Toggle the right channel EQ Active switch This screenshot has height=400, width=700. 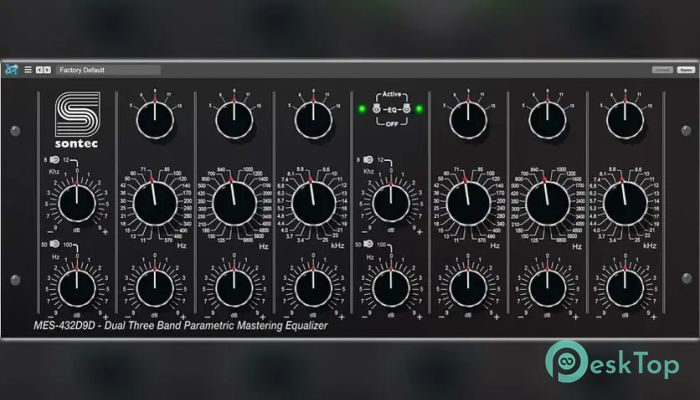(x=406, y=109)
